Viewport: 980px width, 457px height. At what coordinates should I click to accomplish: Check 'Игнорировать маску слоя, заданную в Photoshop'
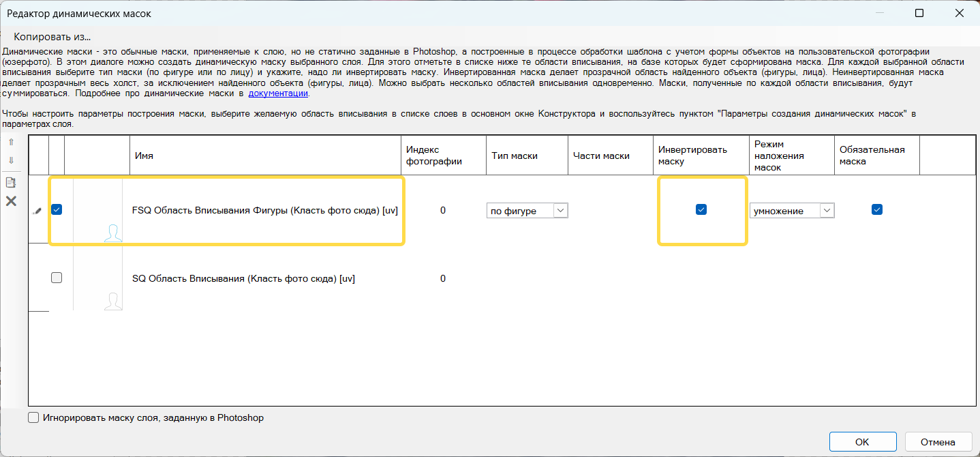(x=33, y=418)
